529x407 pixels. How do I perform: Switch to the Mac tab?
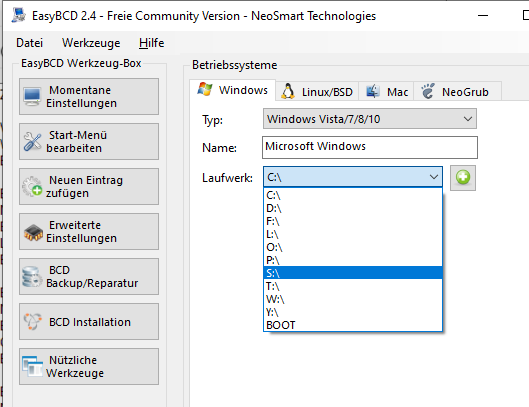[x=386, y=92]
